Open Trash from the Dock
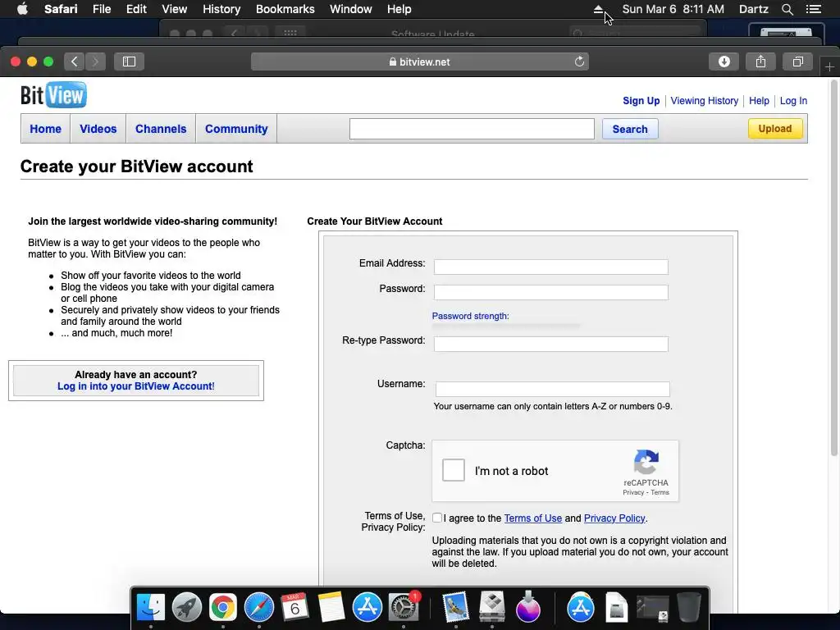This screenshot has height=630, width=840. 689,608
